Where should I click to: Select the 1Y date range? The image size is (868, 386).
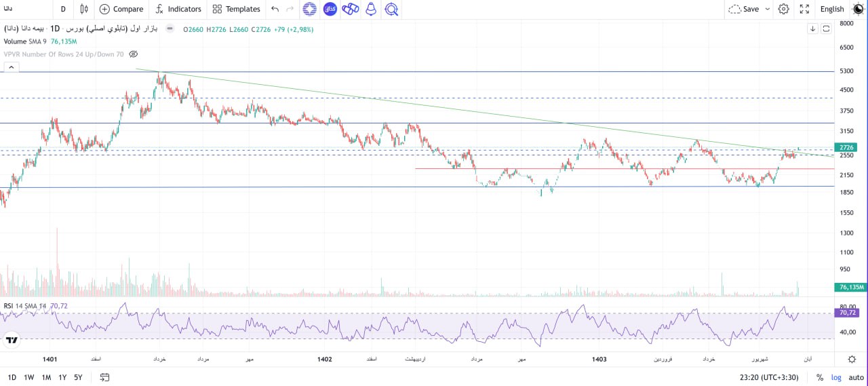pyautogui.click(x=62, y=377)
